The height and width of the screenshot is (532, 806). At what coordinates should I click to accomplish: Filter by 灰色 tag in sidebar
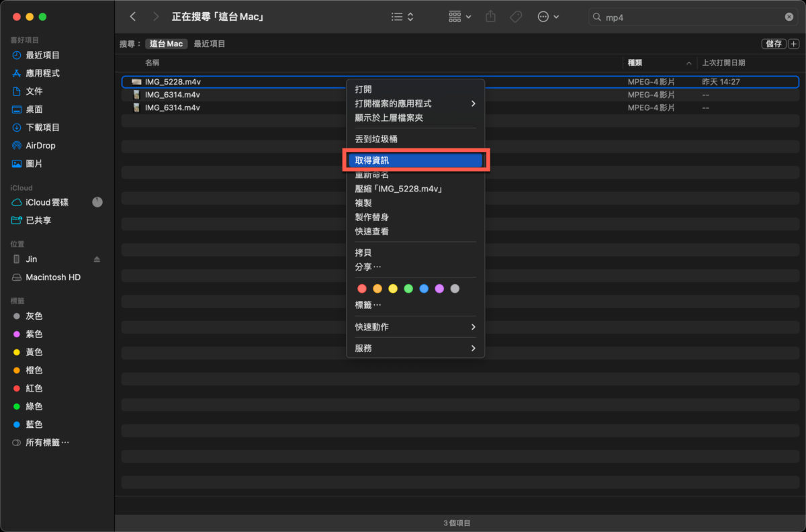(34, 316)
